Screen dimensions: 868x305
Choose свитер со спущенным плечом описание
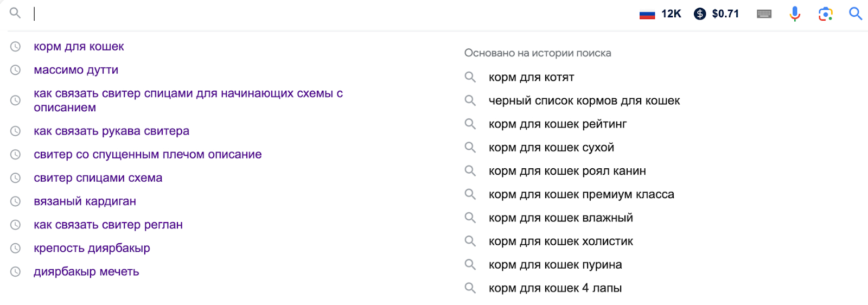click(148, 155)
